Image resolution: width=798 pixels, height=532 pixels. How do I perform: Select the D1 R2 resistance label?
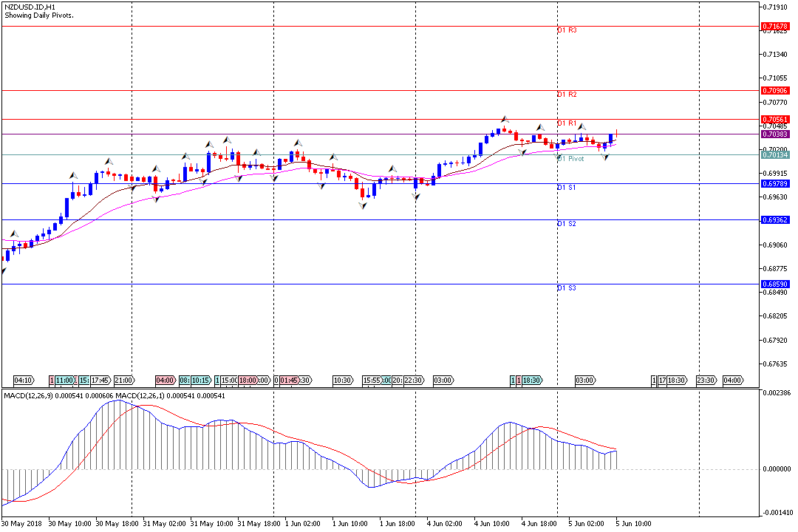[x=567, y=95]
